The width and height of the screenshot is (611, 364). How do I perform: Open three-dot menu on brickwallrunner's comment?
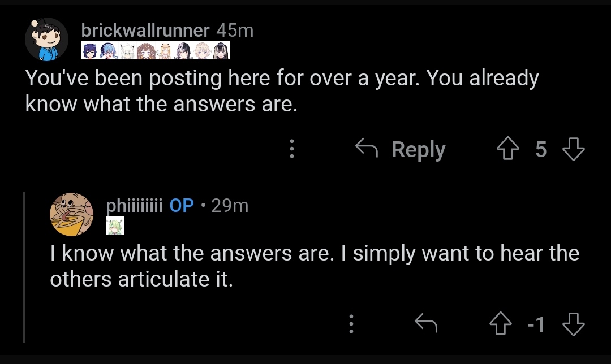click(292, 149)
